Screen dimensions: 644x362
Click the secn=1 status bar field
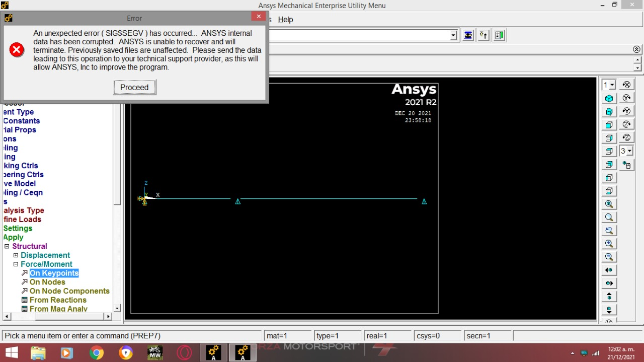click(x=488, y=336)
